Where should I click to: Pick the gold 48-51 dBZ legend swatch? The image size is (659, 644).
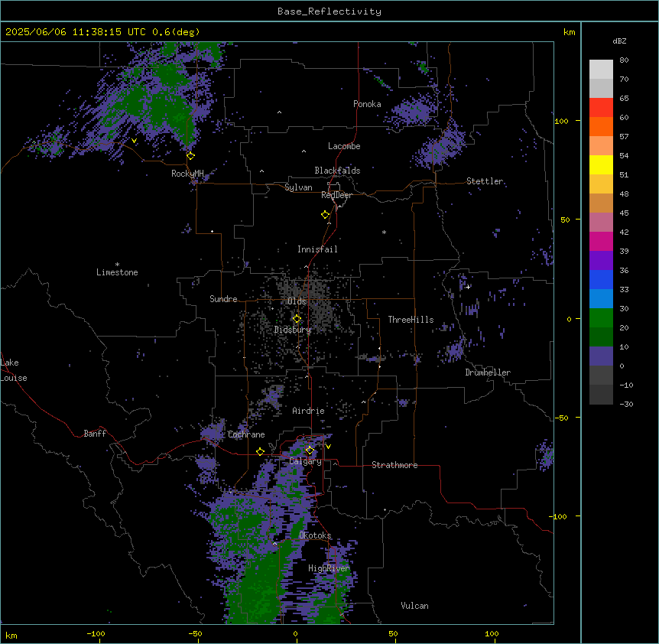(601, 184)
